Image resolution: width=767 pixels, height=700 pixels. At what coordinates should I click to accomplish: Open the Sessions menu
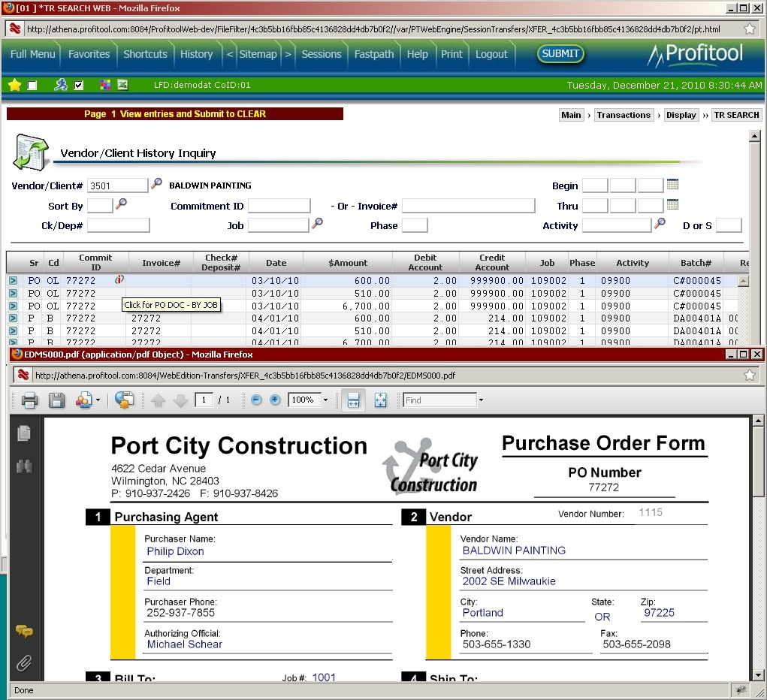[x=322, y=54]
